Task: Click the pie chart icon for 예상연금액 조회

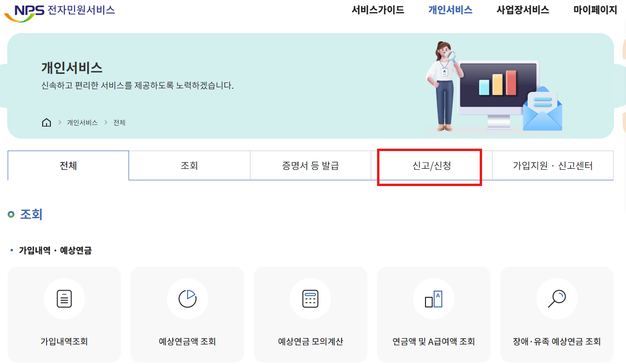Action: pyautogui.click(x=187, y=298)
